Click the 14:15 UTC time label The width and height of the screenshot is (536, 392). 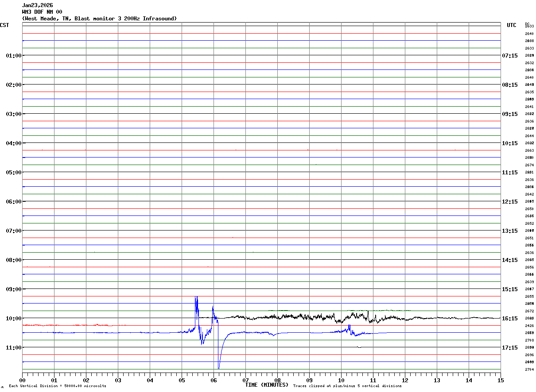(x=510, y=260)
